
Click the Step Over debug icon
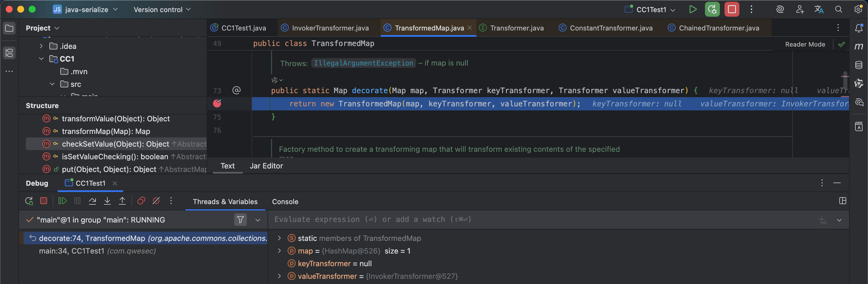(92, 201)
